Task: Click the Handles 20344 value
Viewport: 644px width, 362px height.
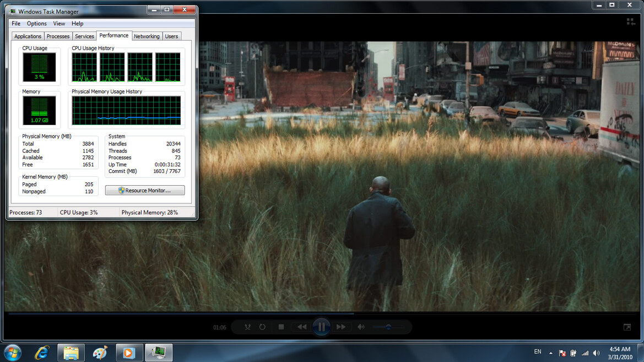Action: (174, 144)
